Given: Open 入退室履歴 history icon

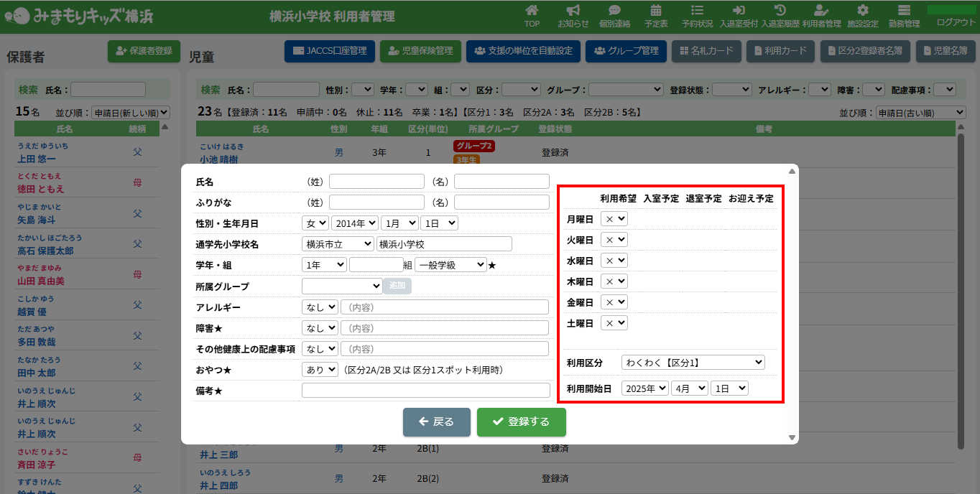Looking at the screenshot, I should click(x=780, y=11).
